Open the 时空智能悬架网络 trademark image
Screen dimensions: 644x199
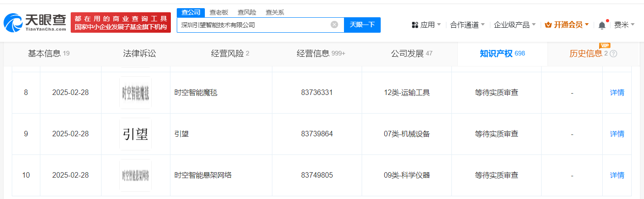[x=136, y=175]
